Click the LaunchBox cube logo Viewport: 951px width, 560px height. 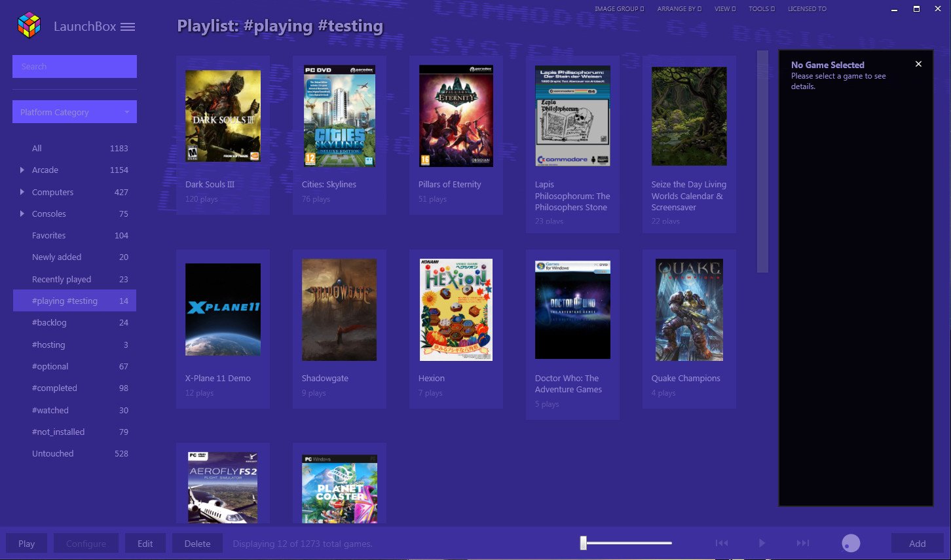[x=29, y=26]
